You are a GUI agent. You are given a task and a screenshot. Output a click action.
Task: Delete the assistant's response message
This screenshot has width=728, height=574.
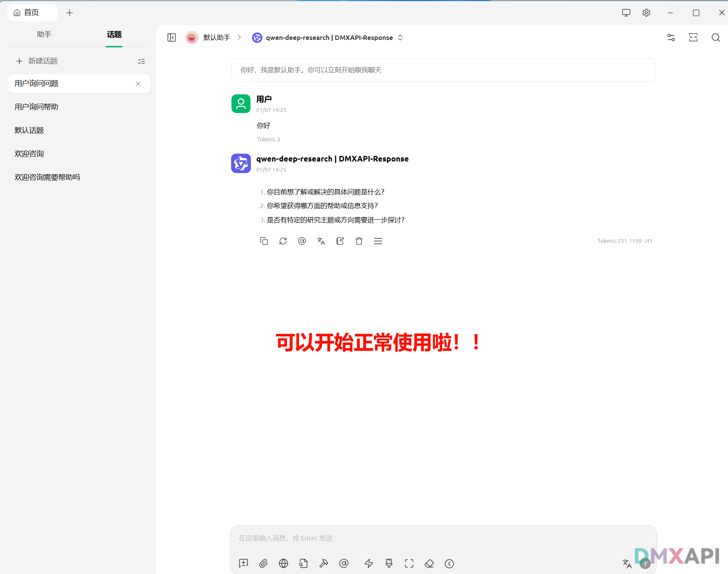click(x=359, y=241)
